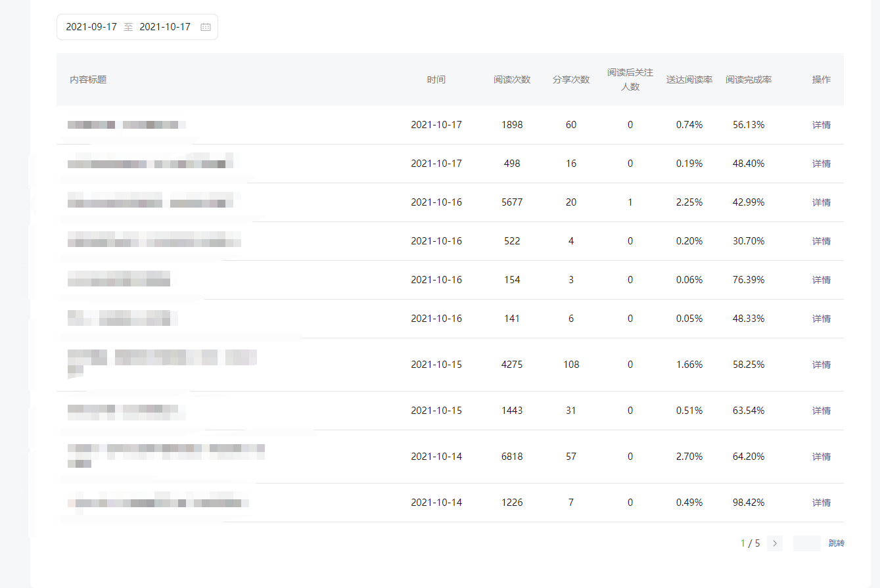The image size is (880, 588).
Task: Click the 分享次数 column header
Action: pos(571,79)
